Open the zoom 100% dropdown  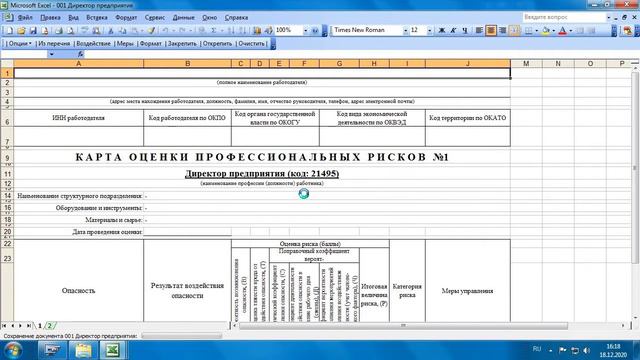[305, 31]
